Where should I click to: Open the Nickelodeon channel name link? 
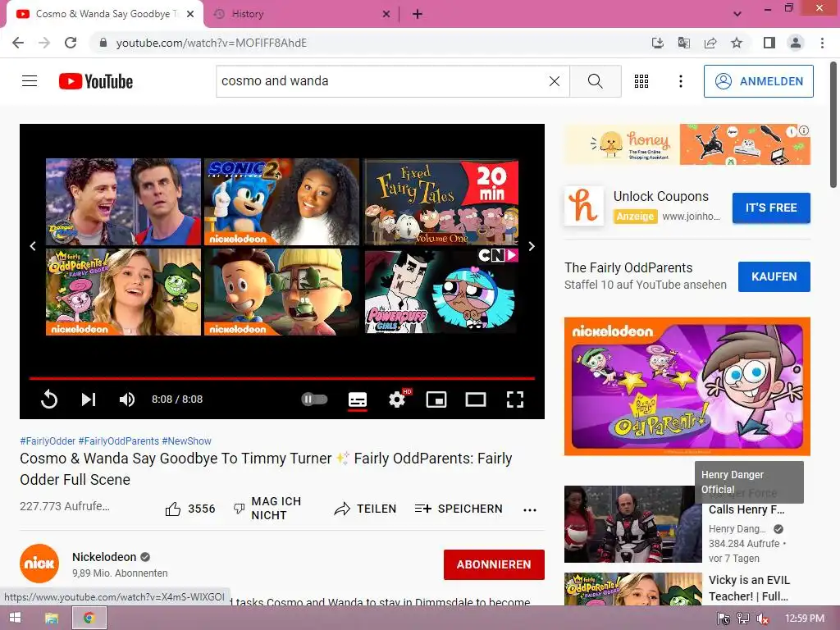[x=104, y=557]
